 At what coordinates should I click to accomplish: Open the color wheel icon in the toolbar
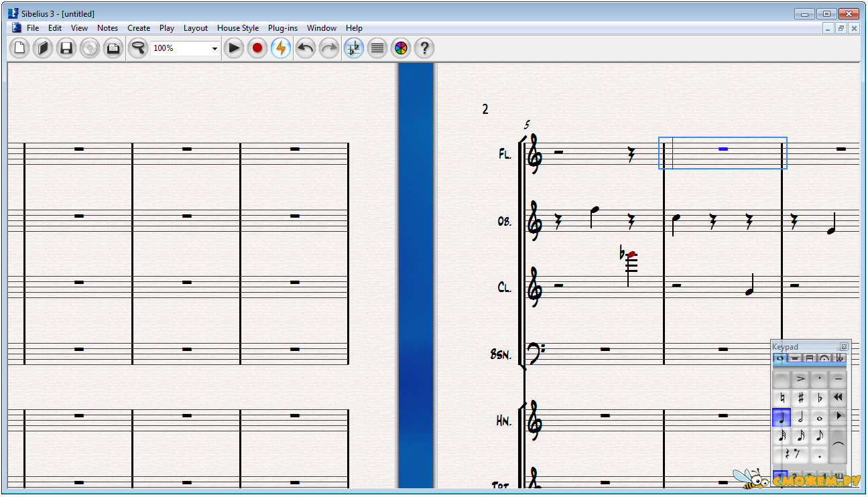[x=401, y=48]
